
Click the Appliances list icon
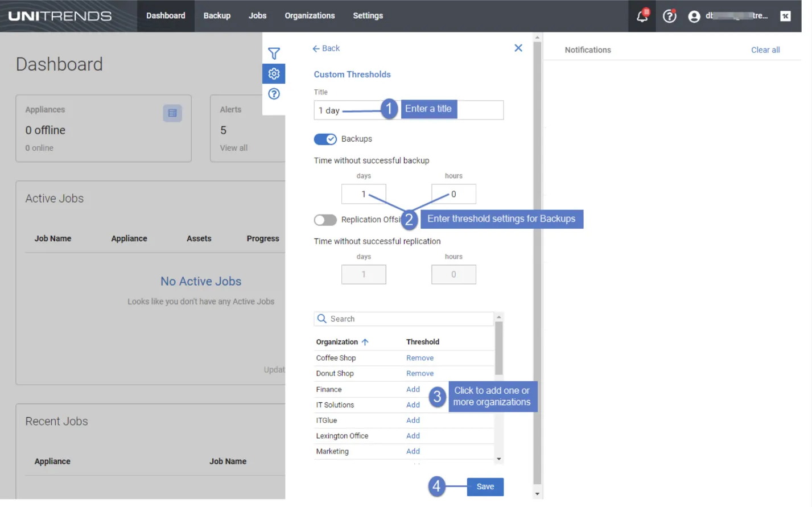point(172,113)
